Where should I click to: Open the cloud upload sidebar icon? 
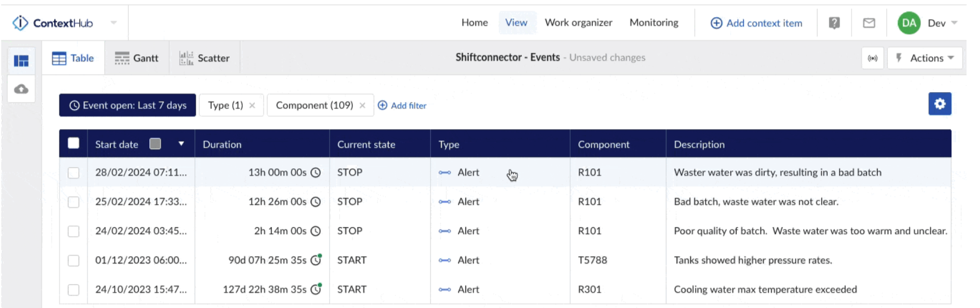[21, 89]
